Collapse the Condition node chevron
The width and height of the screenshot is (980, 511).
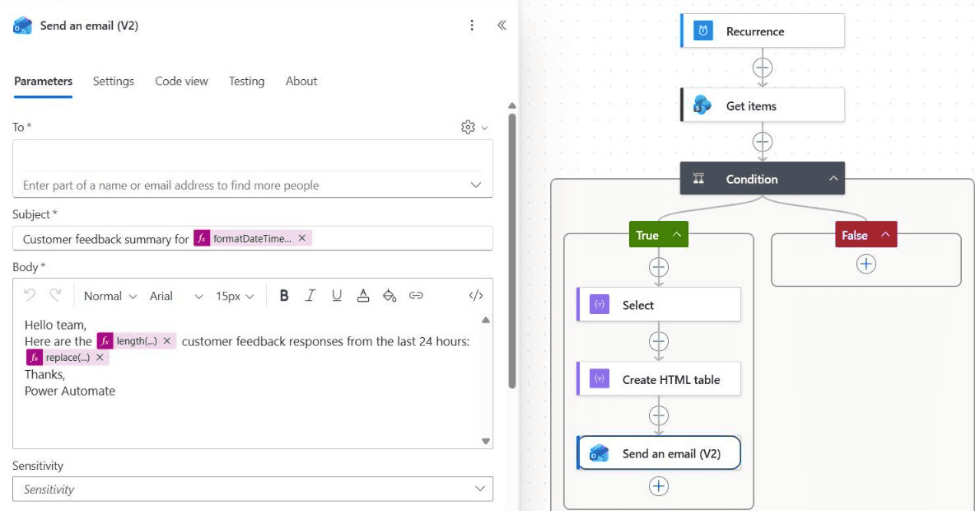(x=833, y=178)
